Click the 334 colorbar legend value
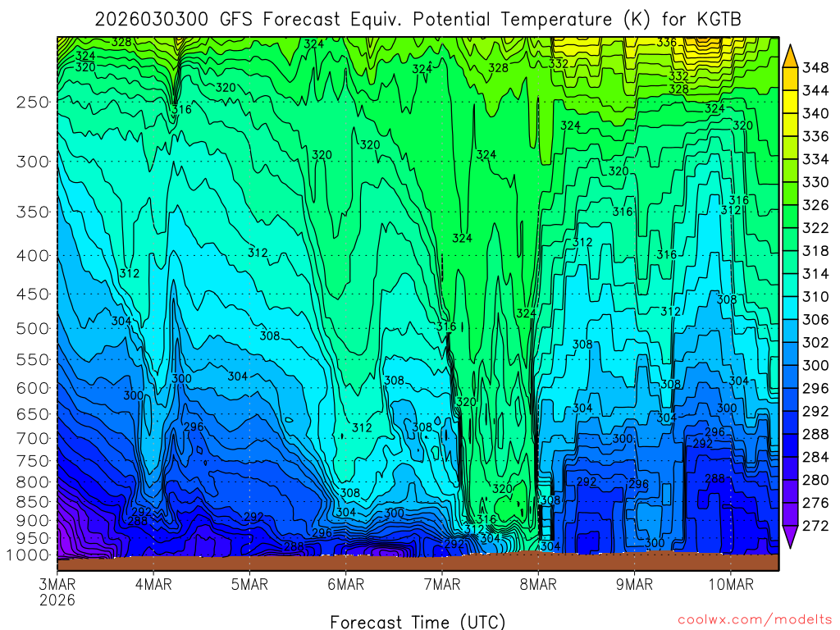 pyautogui.click(x=815, y=159)
